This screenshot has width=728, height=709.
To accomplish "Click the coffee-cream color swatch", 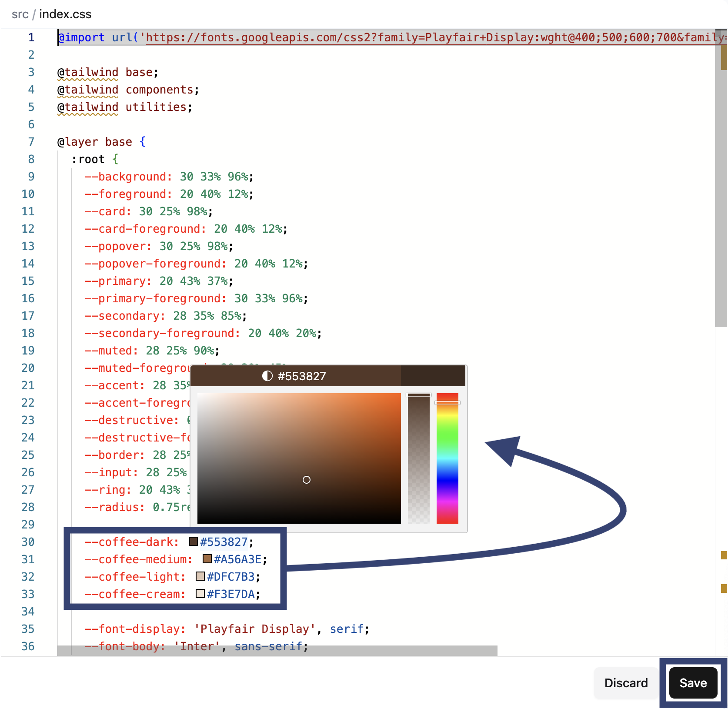I will (x=200, y=594).
